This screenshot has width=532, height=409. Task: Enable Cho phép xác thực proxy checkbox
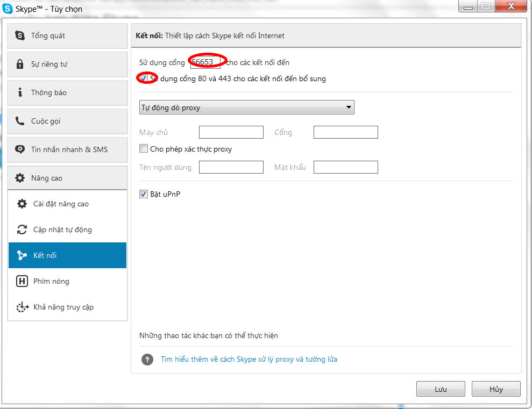point(144,148)
